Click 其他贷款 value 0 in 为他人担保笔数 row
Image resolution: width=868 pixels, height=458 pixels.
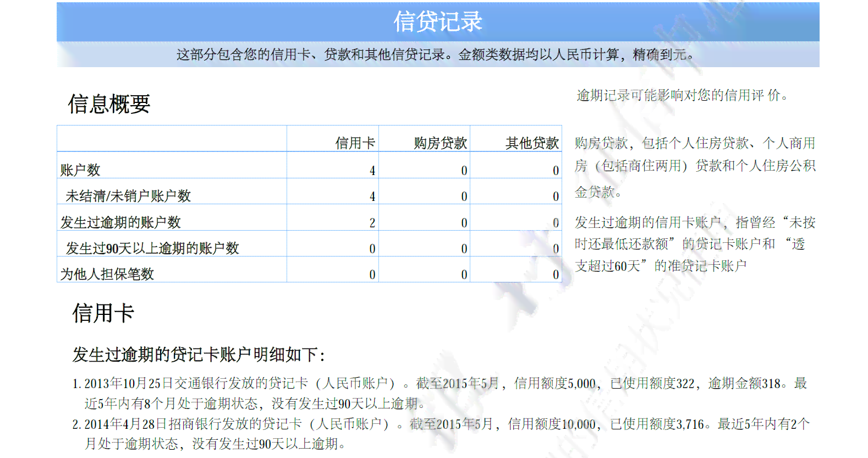(x=556, y=275)
